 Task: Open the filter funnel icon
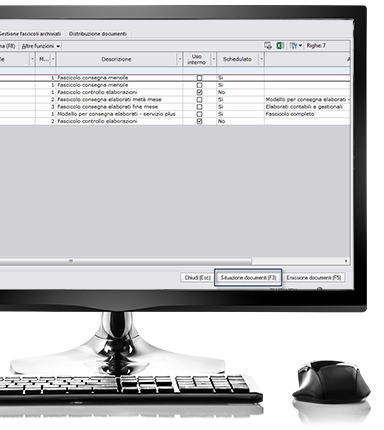295,46
